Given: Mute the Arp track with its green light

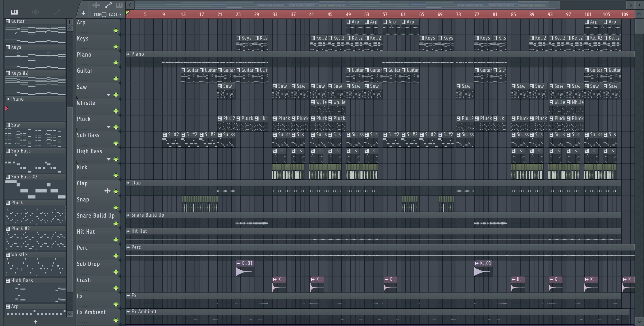Looking at the screenshot, I should [116, 30].
